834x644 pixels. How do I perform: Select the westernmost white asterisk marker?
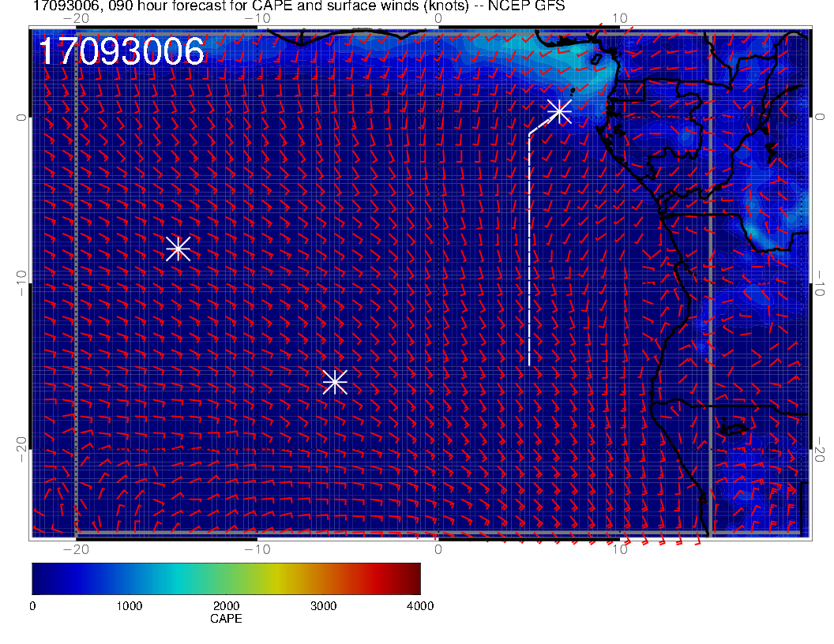pyautogui.click(x=178, y=248)
